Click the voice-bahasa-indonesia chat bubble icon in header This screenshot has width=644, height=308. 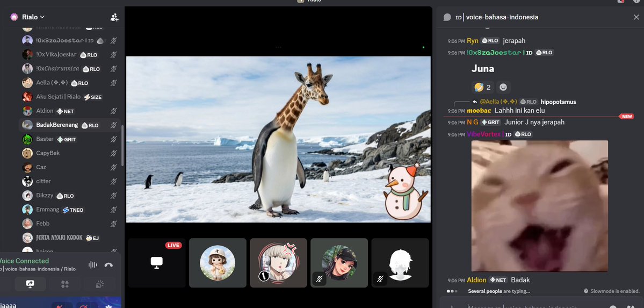click(447, 17)
